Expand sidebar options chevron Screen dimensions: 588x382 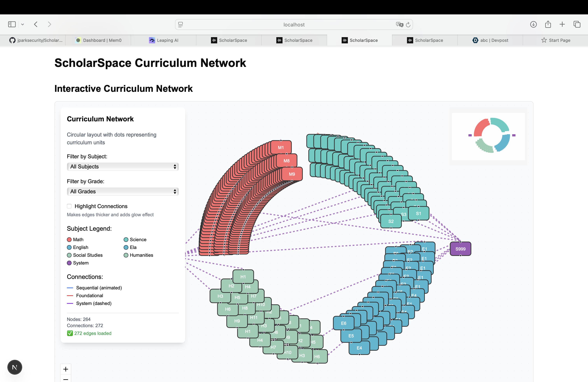pyautogui.click(x=23, y=24)
